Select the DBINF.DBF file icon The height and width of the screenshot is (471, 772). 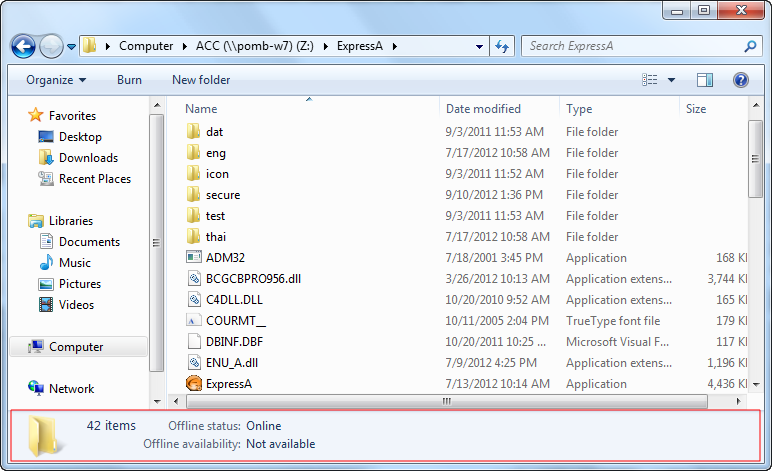[194, 341]
